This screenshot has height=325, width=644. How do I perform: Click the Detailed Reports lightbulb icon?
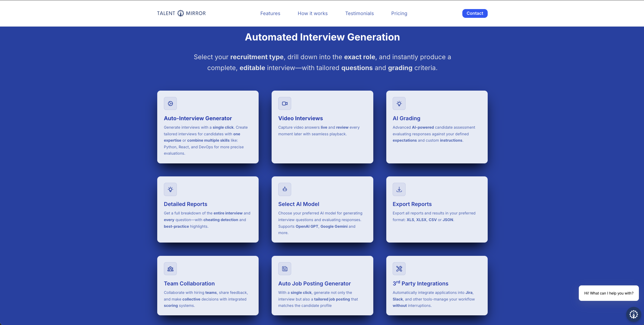pos(170,189)
